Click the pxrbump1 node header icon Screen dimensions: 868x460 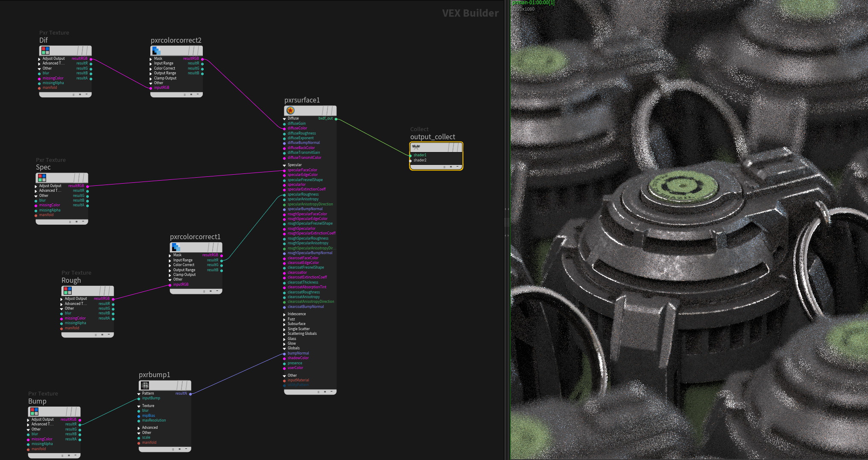point(145,385)
